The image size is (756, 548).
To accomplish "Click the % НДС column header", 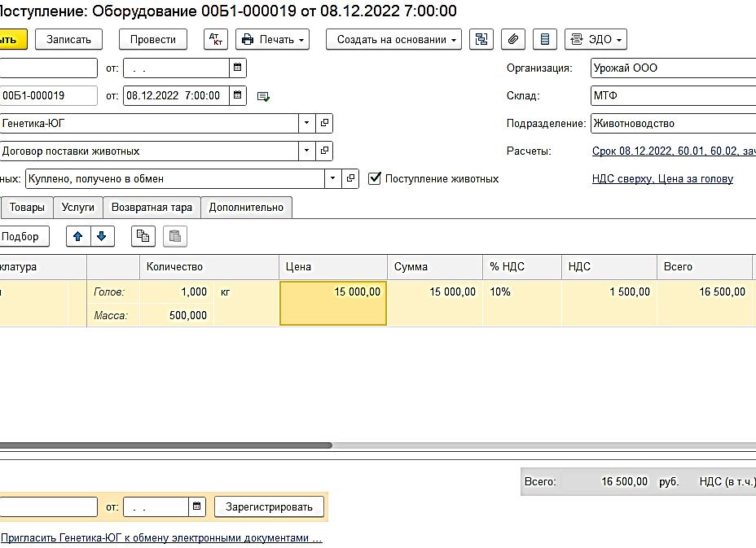I will tap(522, 267).
